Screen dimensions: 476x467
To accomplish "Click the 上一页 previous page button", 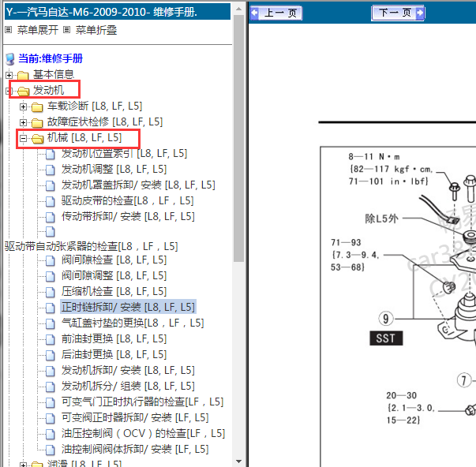I will coord(275,13).
